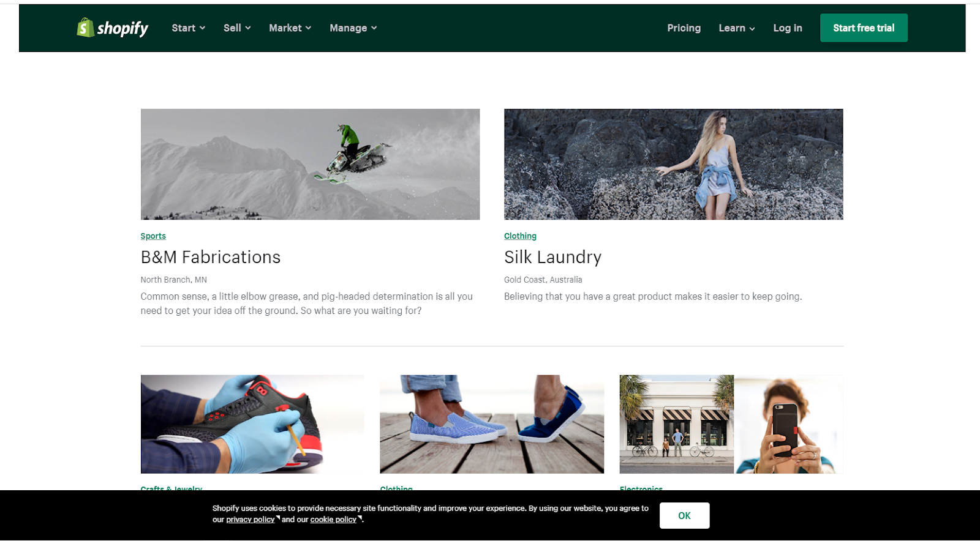Viewport: 980px width, 541px height.
Task: Click the Shopify logo
Action: pos(113,28)
